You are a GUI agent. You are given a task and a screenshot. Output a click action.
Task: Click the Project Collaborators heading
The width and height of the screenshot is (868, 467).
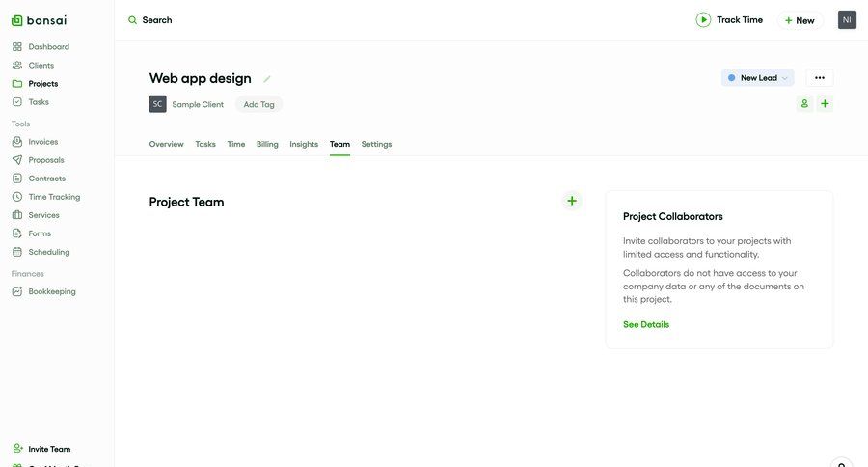pyautogui.click(x=672, y=216)
